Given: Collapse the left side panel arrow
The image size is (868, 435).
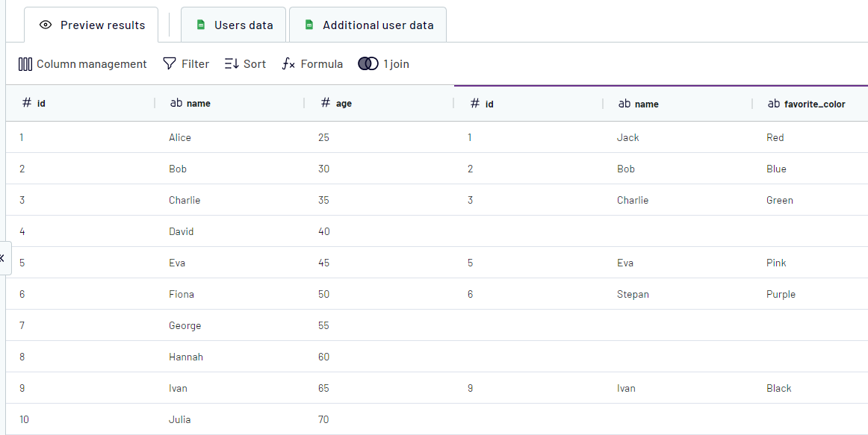Looking at the screenshot, I should [3, 258].
